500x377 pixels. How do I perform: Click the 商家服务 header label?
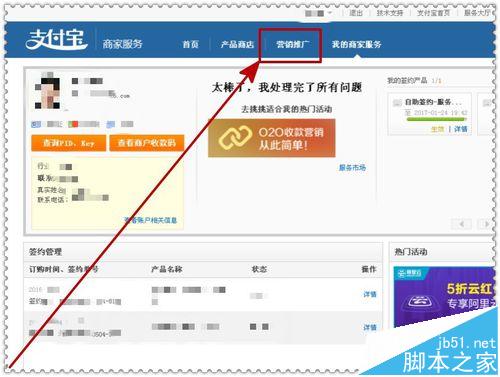[x=123, y=44]
